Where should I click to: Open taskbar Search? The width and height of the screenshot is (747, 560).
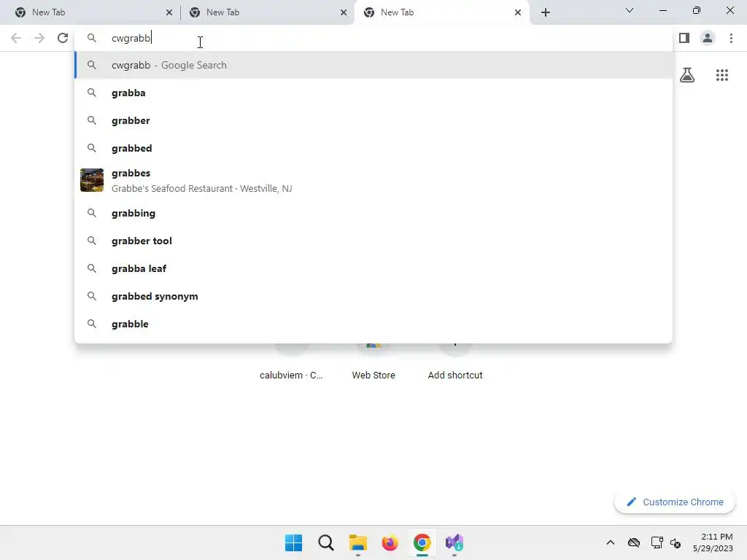(326, 542)
